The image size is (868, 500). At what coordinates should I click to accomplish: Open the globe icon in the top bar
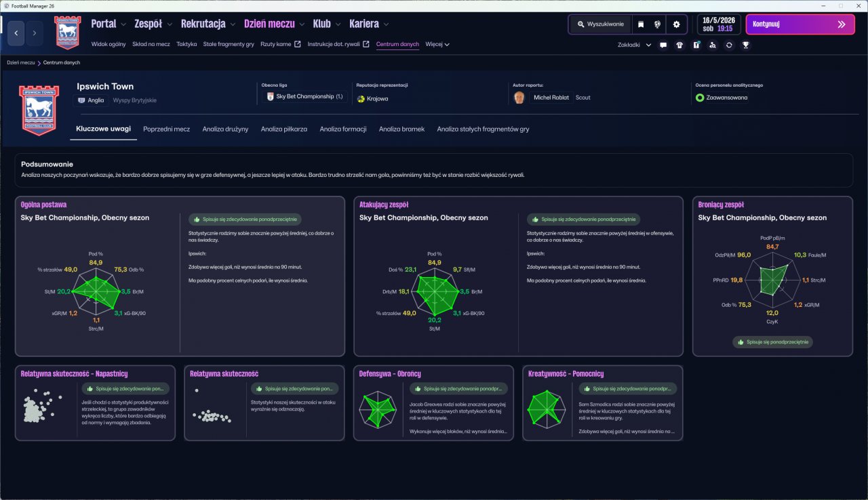[658, 24]
